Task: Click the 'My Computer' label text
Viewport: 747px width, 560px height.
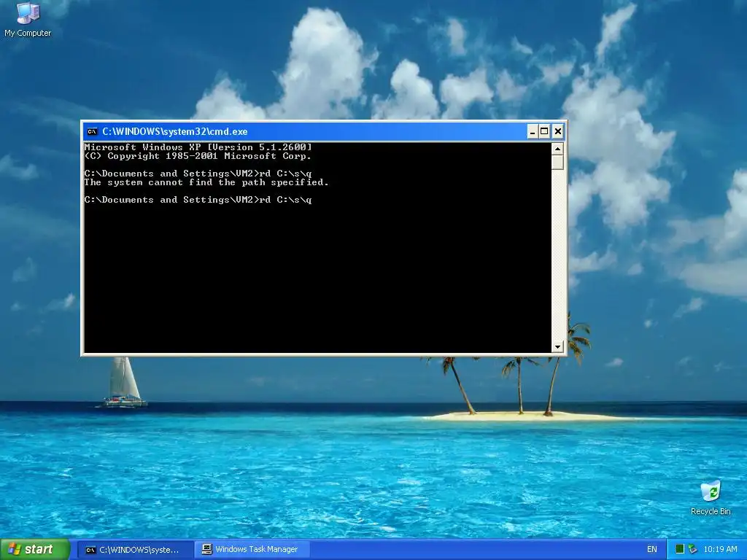Action: pos(28,33)
